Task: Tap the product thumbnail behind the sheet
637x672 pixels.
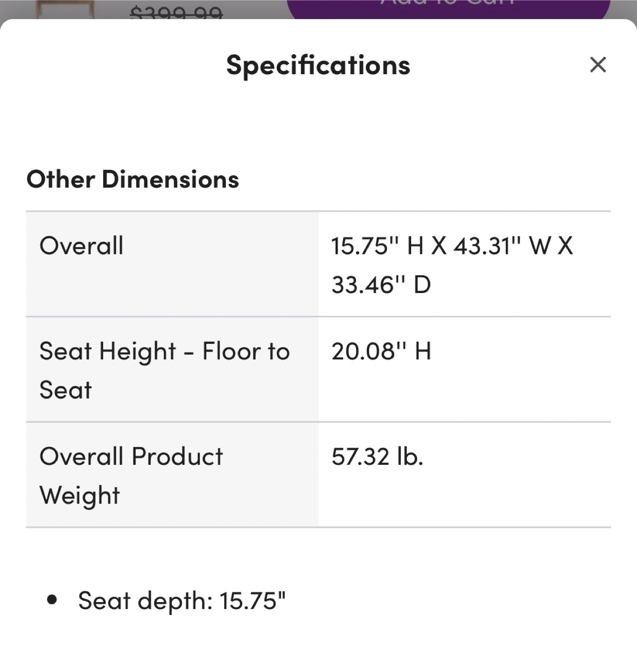Action: coord(66,9)
